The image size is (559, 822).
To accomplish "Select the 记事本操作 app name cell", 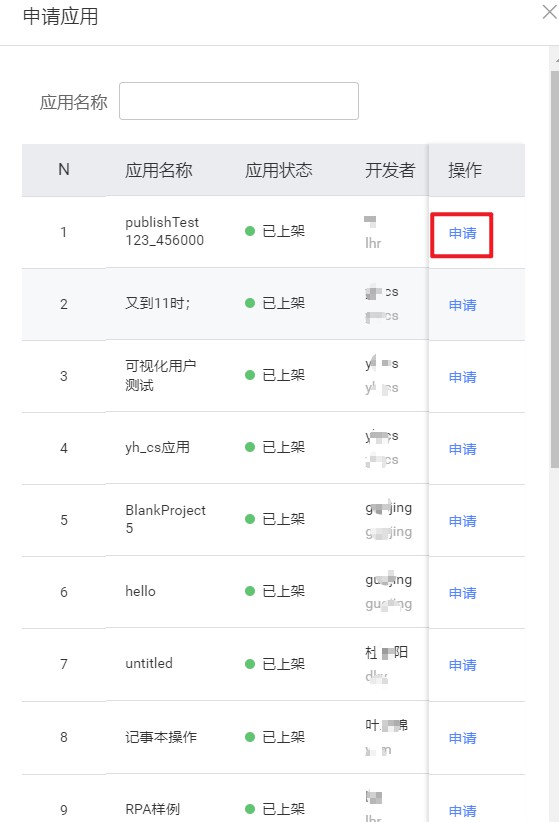I will [x=161, y=737].
